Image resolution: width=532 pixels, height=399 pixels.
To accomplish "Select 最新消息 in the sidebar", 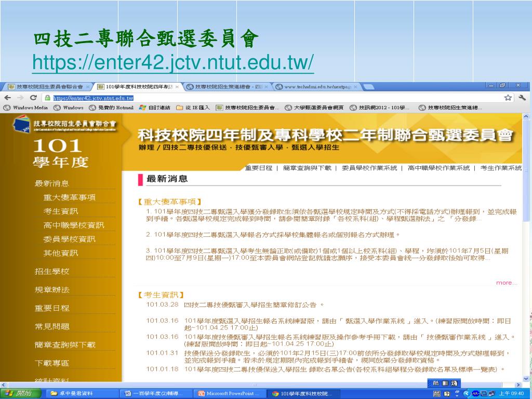I will (x=52, y=183).
